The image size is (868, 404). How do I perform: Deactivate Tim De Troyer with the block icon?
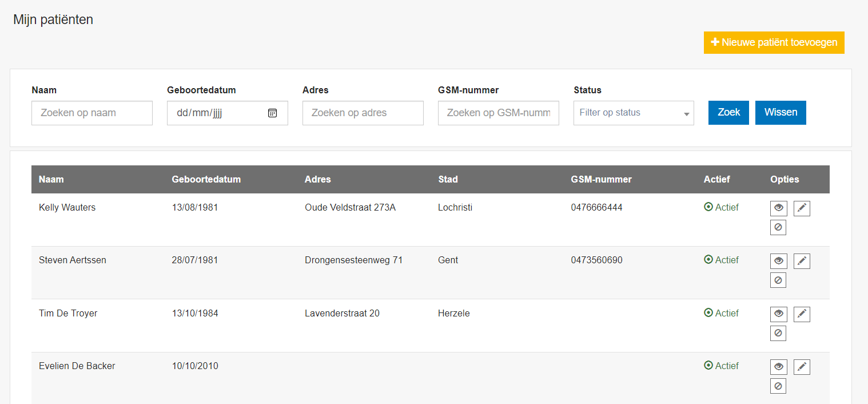[778, 332]
